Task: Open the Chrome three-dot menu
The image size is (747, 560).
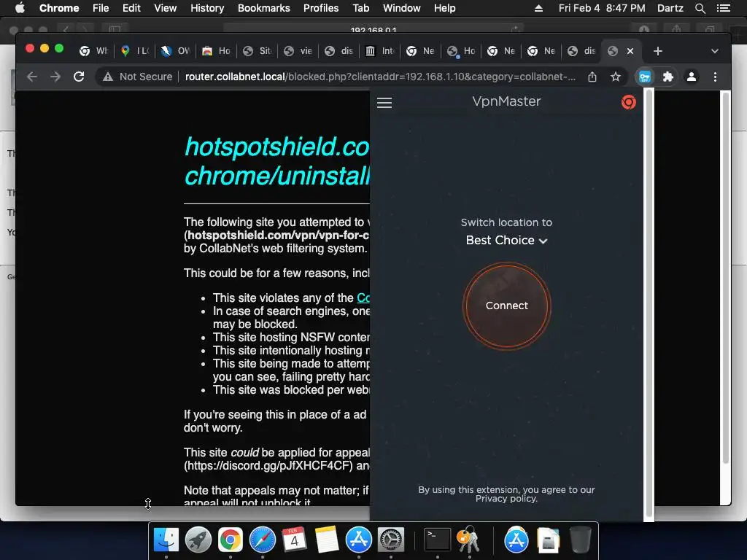Action: click(715, 77)
